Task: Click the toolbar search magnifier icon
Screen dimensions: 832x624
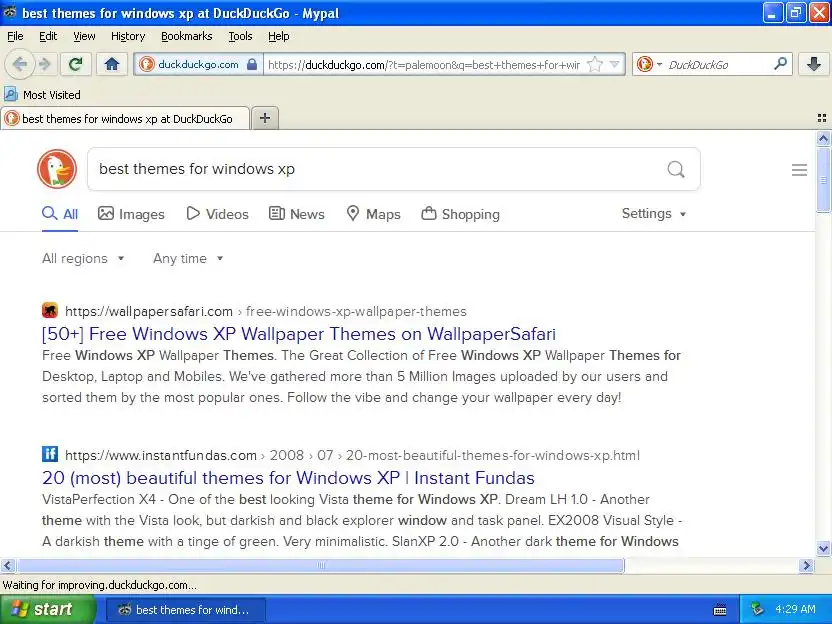Action: click(x=781, y=64)
